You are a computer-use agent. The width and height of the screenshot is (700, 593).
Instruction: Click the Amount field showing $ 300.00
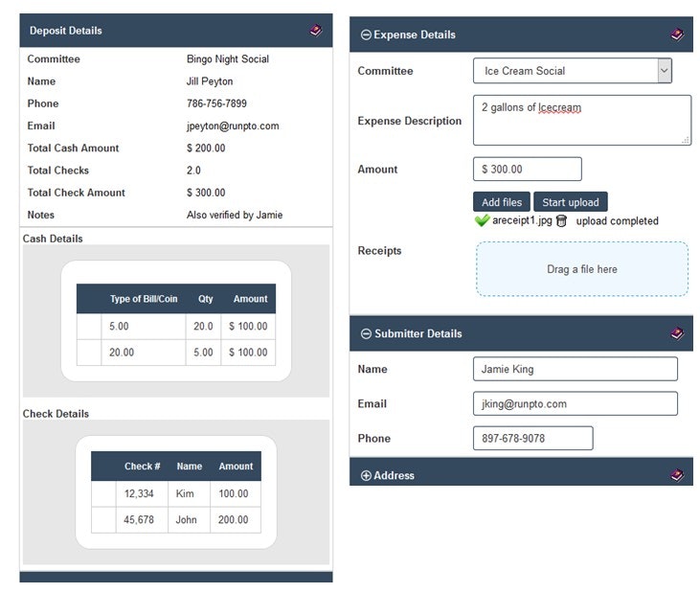[x=528, y=170]
